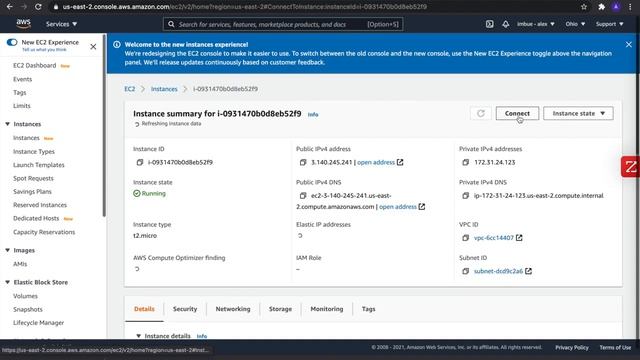Copy the Instance ID value

pos(140,162)
